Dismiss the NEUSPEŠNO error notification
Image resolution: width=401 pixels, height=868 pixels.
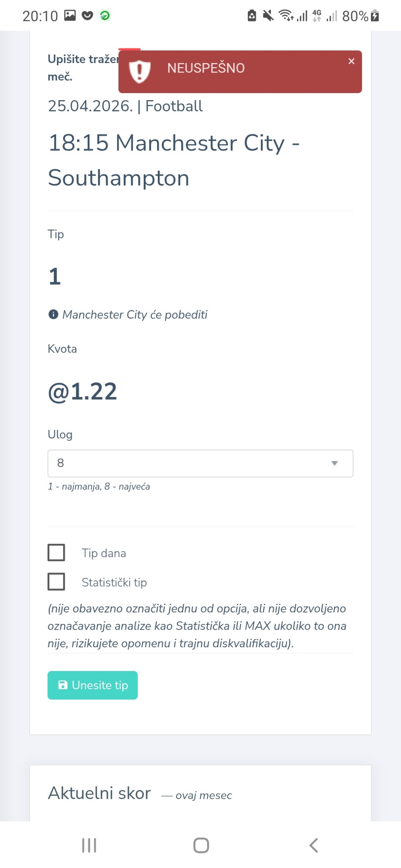click(351, 61)
